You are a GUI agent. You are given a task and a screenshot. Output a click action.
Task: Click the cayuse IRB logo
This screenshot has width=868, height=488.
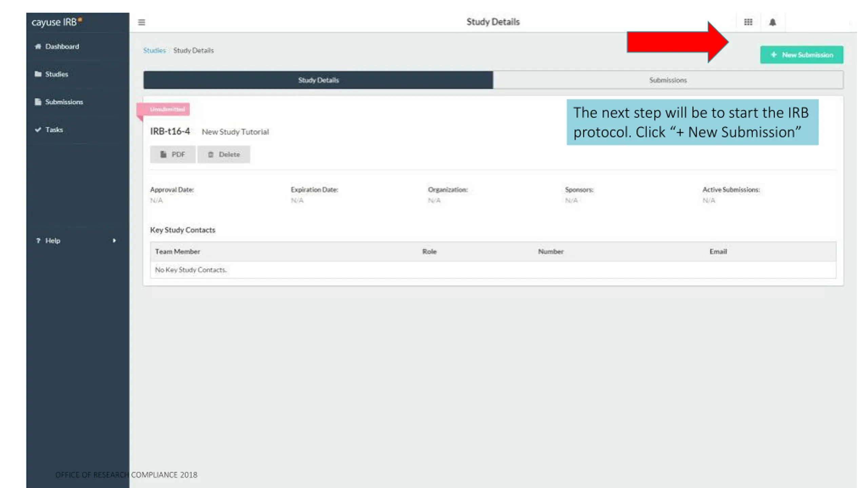tap(57, 22)
